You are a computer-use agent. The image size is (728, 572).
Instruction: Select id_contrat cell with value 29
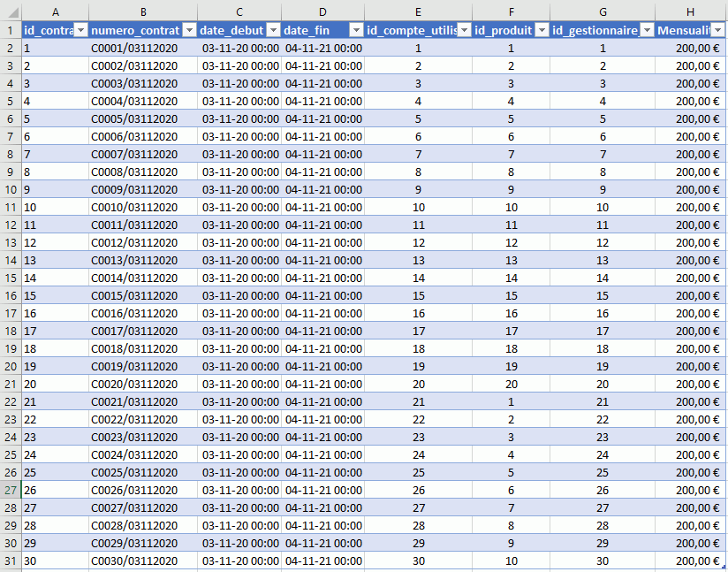click(56, 543)
